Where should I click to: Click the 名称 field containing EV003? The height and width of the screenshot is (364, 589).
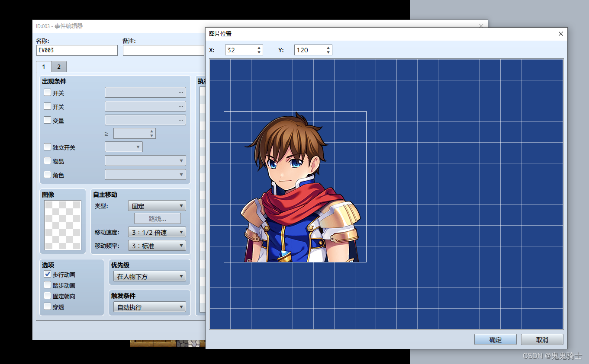coord(77,50)
